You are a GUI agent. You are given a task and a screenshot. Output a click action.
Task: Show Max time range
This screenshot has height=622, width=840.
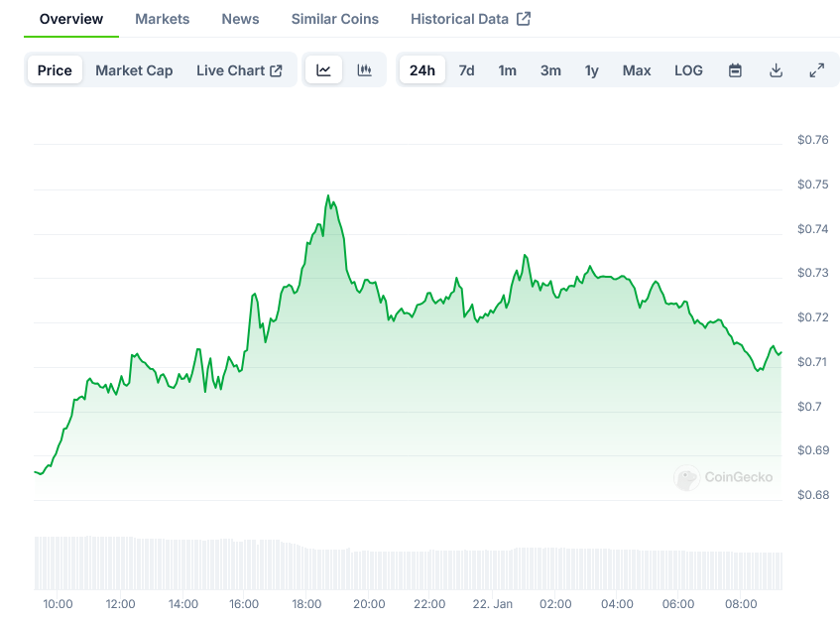(637, 70)
